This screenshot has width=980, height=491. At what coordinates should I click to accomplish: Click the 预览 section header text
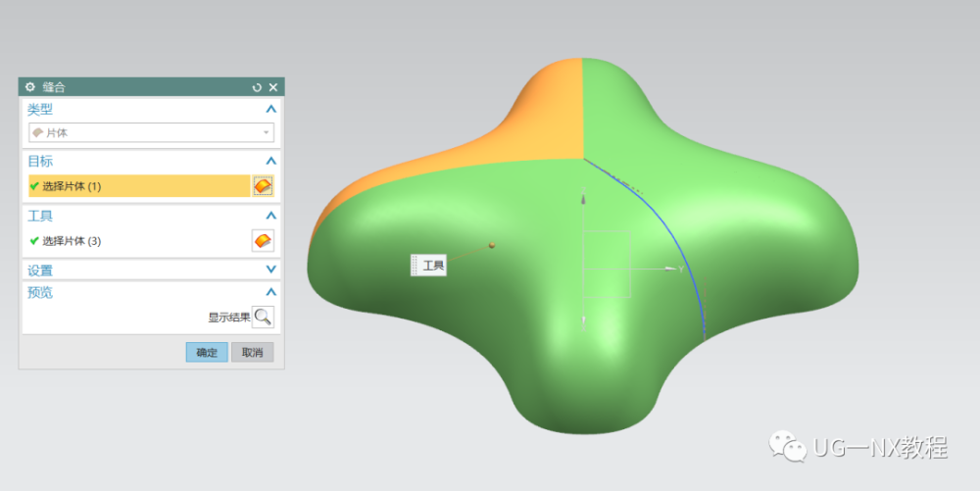click(x=40, y=292)
